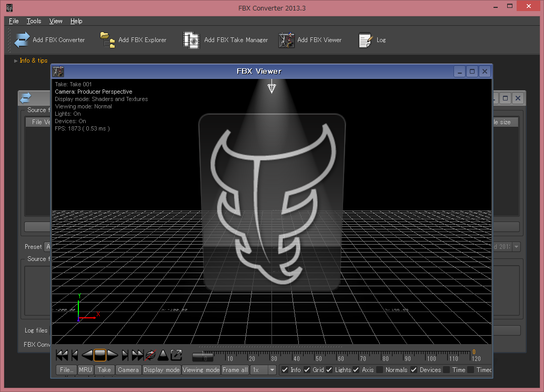Screen dimensions: 544x392
Task: Close the FBX Viewer window
Action: tap(485, 72)
